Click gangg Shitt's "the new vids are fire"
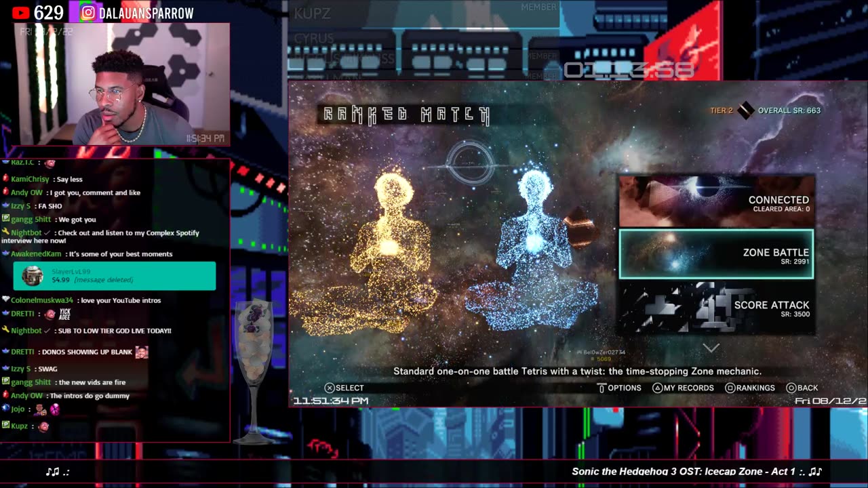 [x=94, y=382]
